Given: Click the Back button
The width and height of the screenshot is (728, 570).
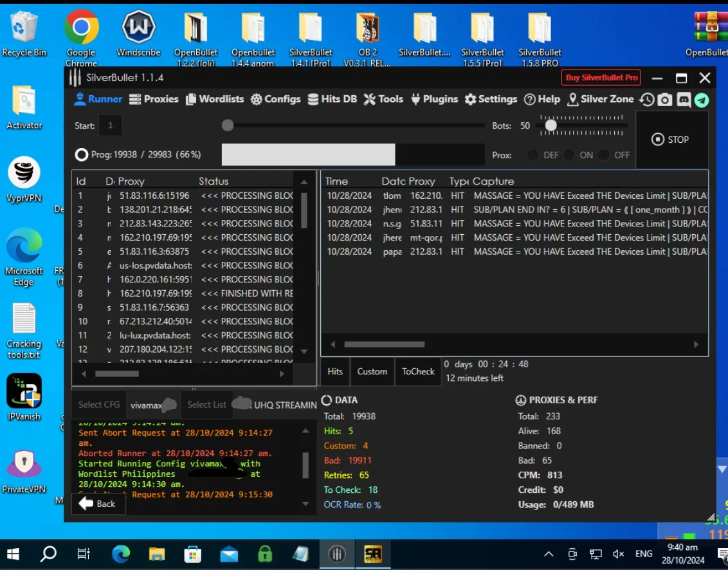Looking at the screenshot, I should tap(98, 504).
